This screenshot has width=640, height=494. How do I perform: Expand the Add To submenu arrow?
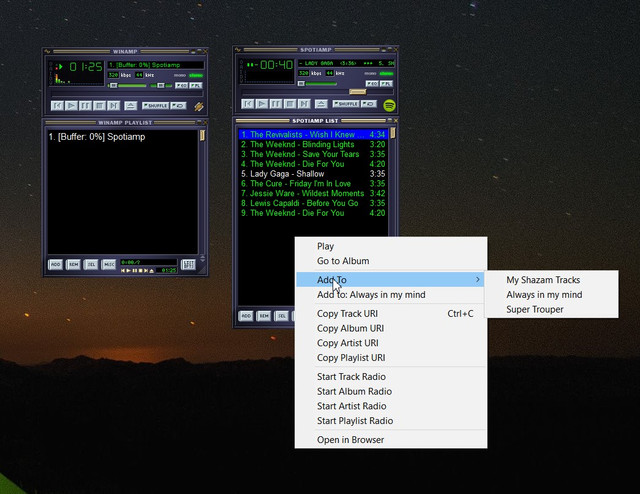pyautogui.click(x=478, y=280)
